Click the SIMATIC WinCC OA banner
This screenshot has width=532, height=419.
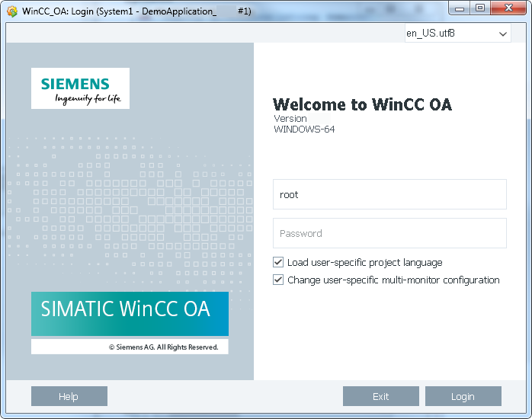point(130,312)
